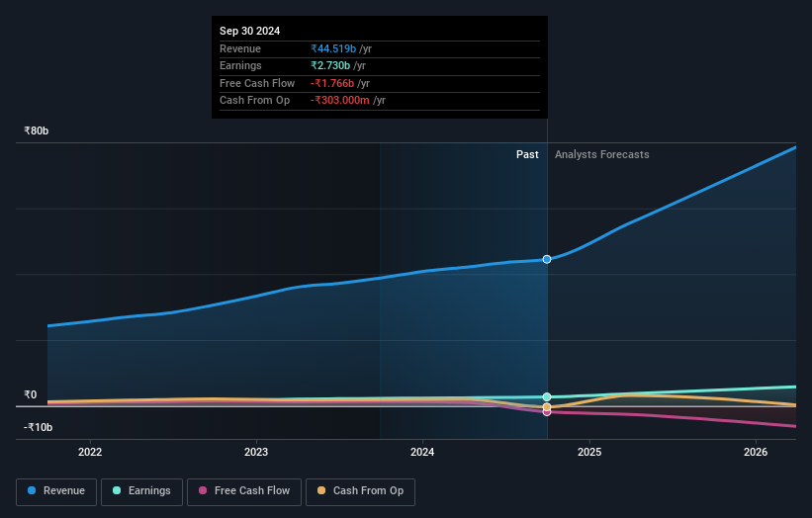Click the -₹1.766b free cash flow value
The width and height of the screenshot is (812, 518).
(x=332, y=83)
